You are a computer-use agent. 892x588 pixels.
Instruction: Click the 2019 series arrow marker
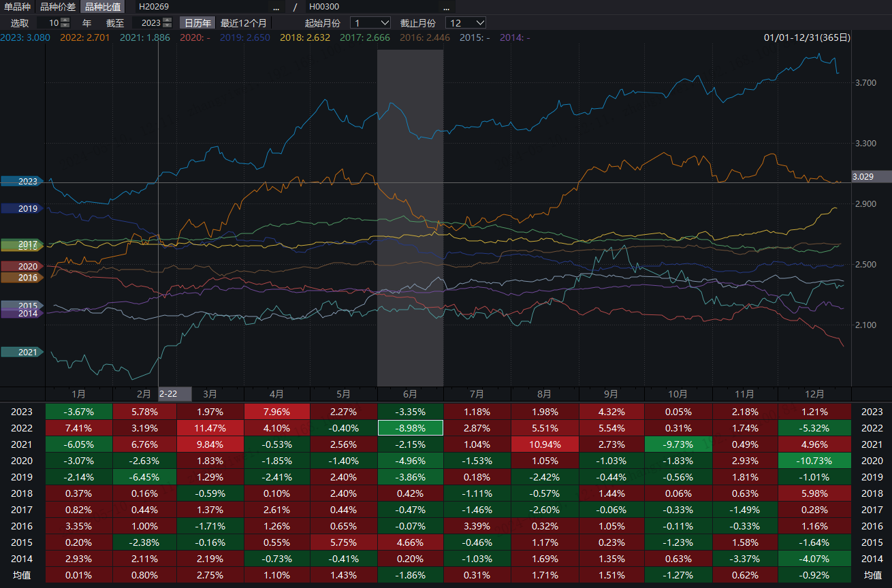coord(22,209)
